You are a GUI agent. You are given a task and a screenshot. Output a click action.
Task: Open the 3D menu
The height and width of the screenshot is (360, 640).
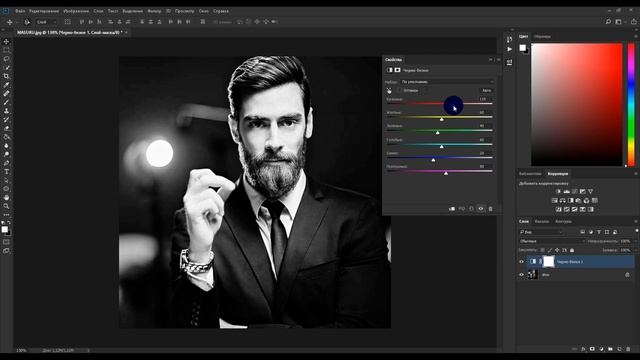[x=168, y=11]
